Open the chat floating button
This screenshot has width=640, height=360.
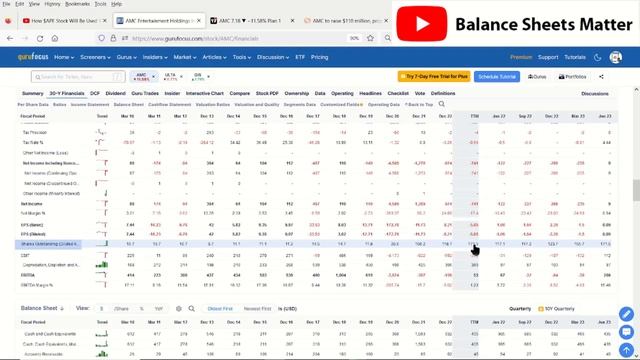click(626, 332)
